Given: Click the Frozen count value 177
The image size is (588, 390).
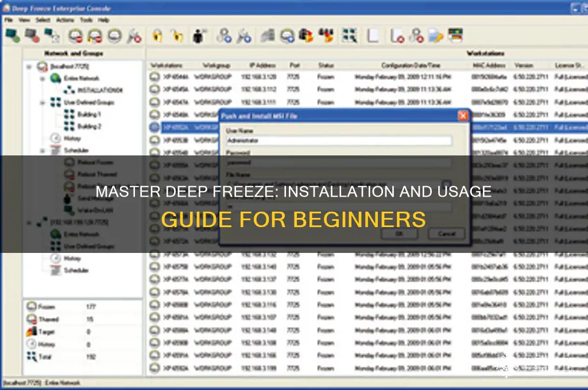Looking at the screenshot, I should (91, 306).
